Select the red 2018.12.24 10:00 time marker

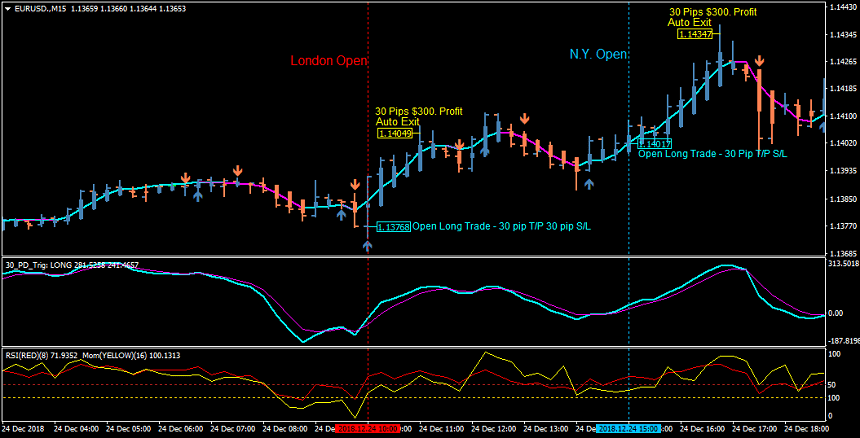pyautogui.click(x=367, y=428)
